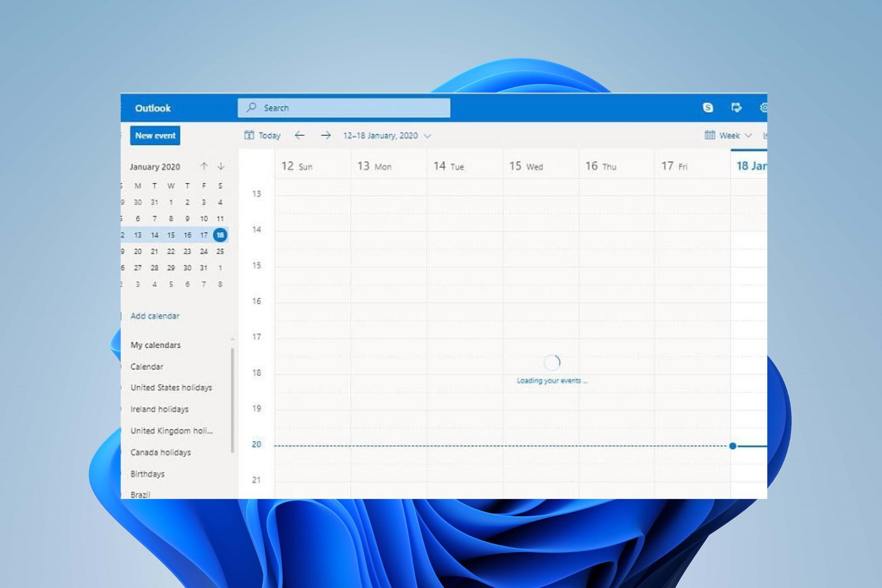Click the back arrow to previous week
Image resolution: width=882 pixels, height=588 pixels.
click(299, 135)
